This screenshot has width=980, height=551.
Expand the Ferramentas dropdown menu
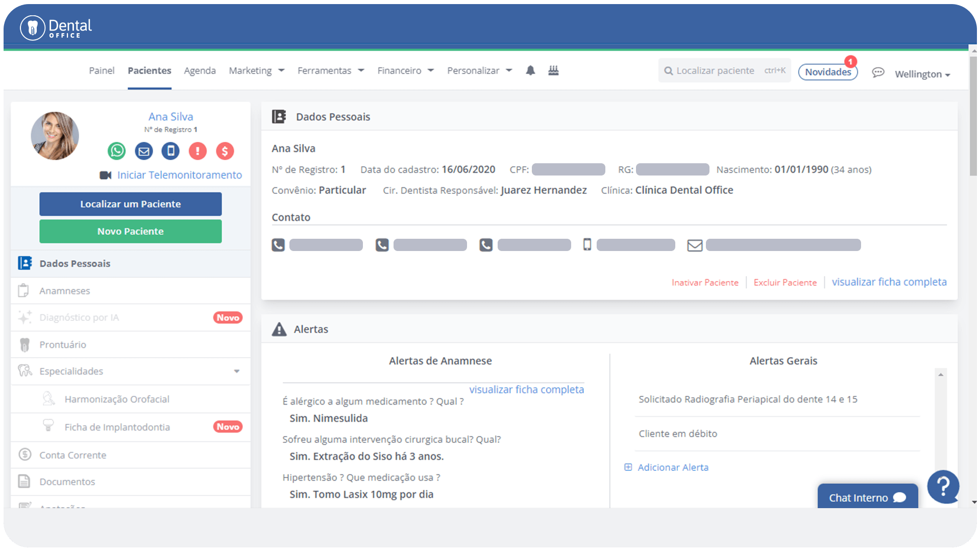pyautogui.click(x=331, y=70)
